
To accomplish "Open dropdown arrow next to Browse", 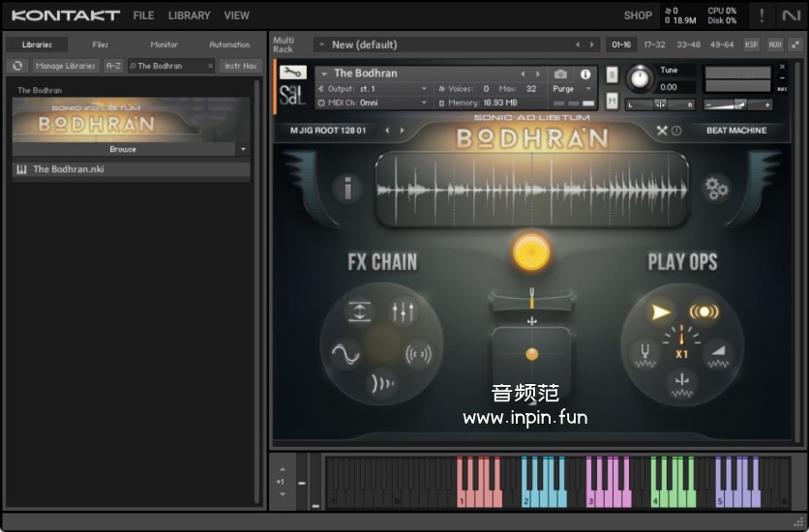I will 243,150.
